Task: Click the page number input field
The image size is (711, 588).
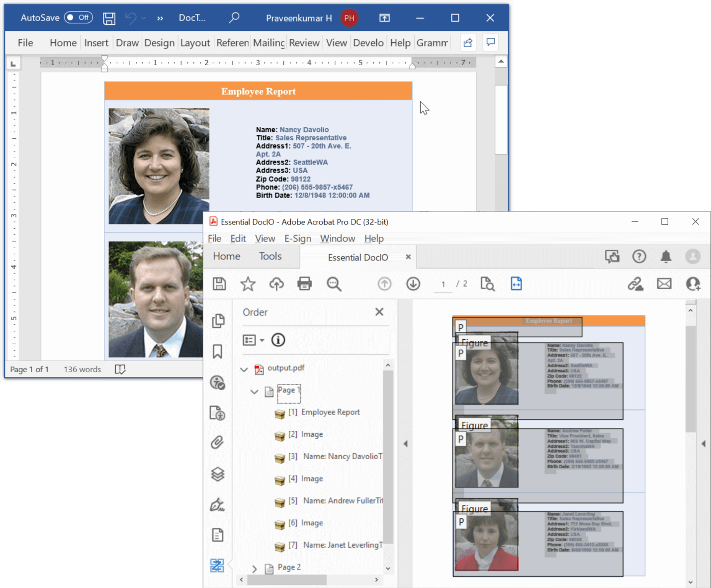Action: [443, 284]
